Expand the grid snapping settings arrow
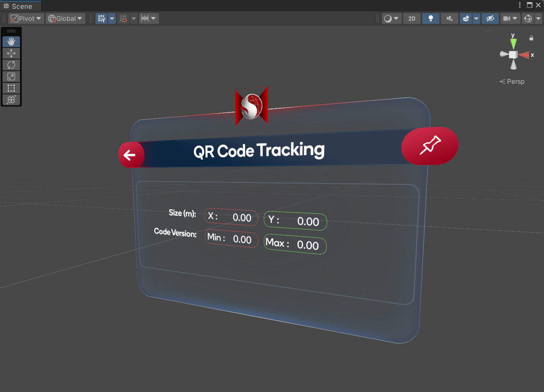 click(134, 18)
